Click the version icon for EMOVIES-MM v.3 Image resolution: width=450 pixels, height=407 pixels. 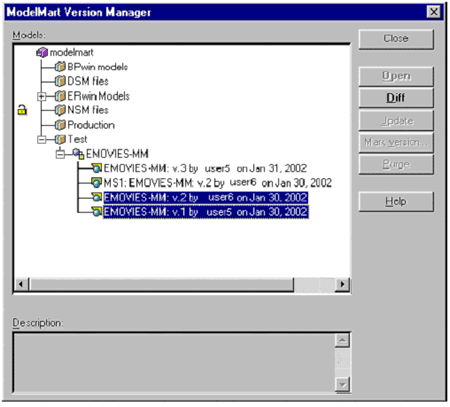click(x=96, y=168)
